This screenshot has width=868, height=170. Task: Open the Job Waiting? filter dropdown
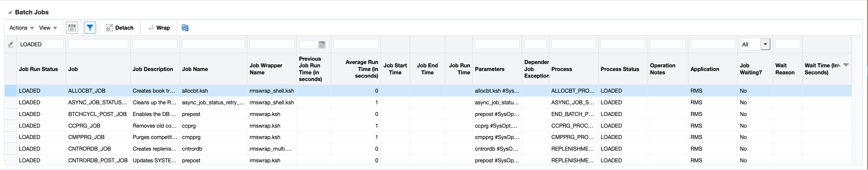pyautogui.click(x=765, y=44)
